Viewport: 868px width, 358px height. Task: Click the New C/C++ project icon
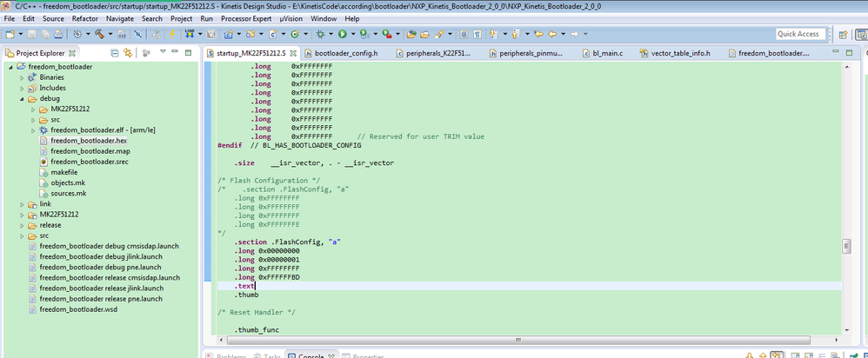(x=228, y=34)
